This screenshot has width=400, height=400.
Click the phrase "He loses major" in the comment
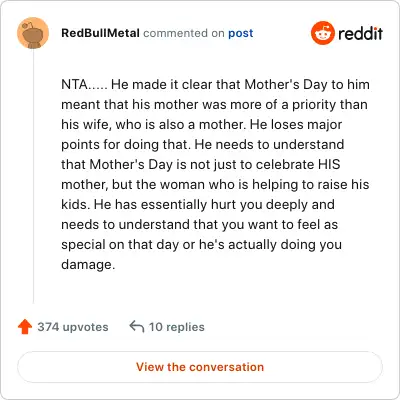point(296,124)
